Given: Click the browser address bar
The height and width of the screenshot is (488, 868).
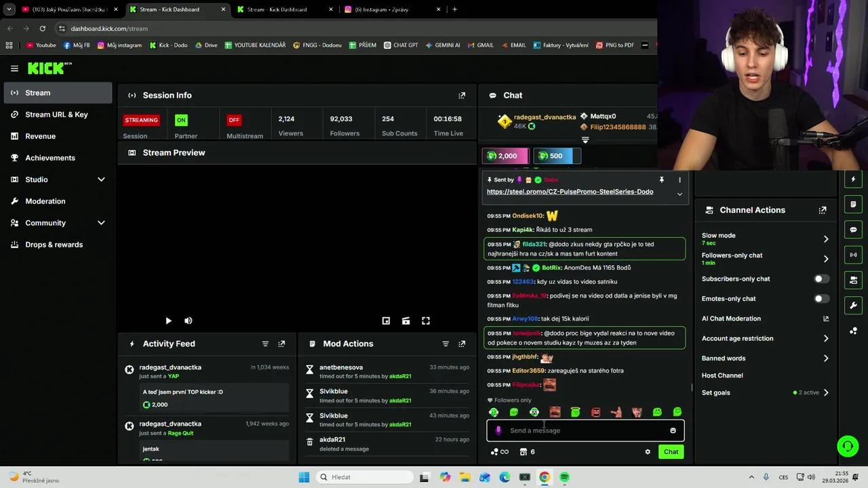Looking at the screenshot, I should pyautogui.click(x=353, y=28).
